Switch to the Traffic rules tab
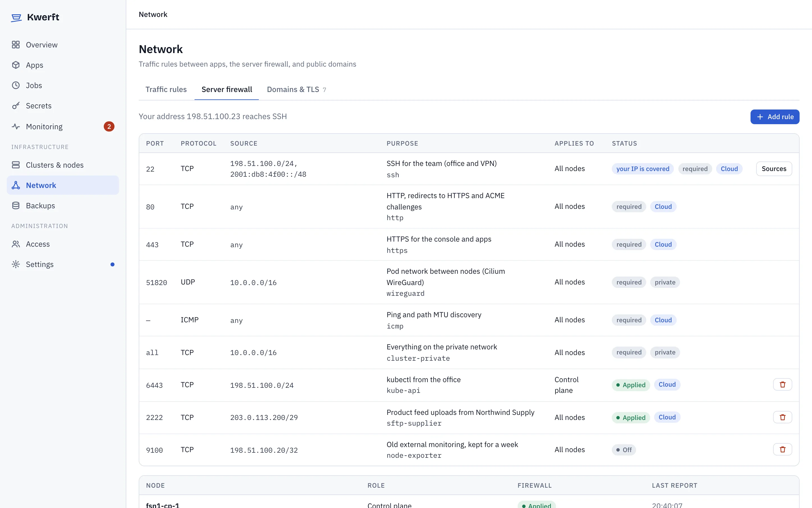The image size is (812, 508). tap(166, 89)
